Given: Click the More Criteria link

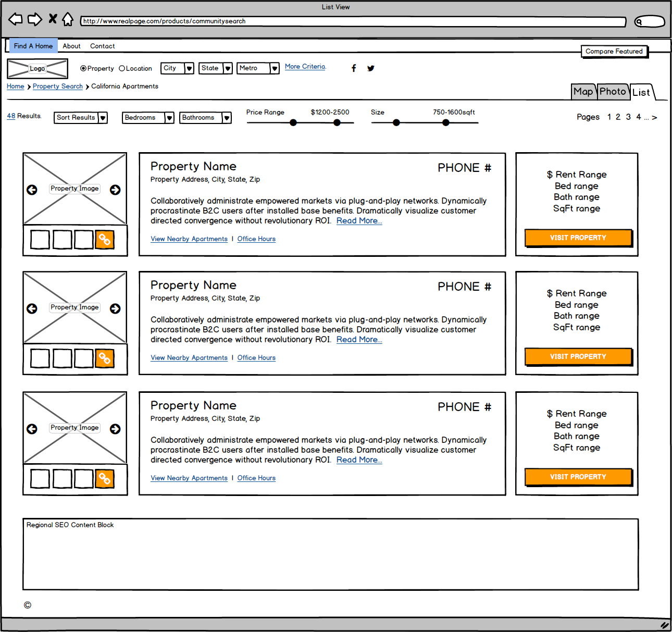Looking at the screenshot, I should coord(305,67).
